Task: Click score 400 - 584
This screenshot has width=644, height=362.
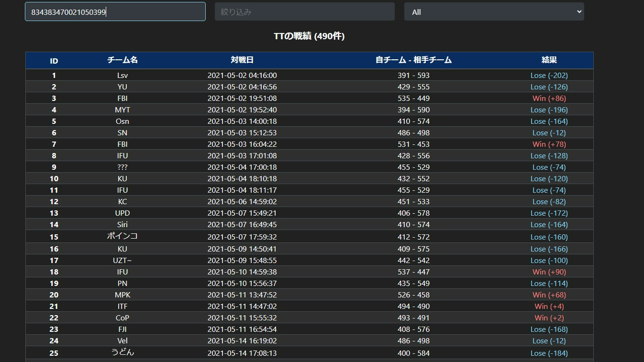Action: pos(413,353)
